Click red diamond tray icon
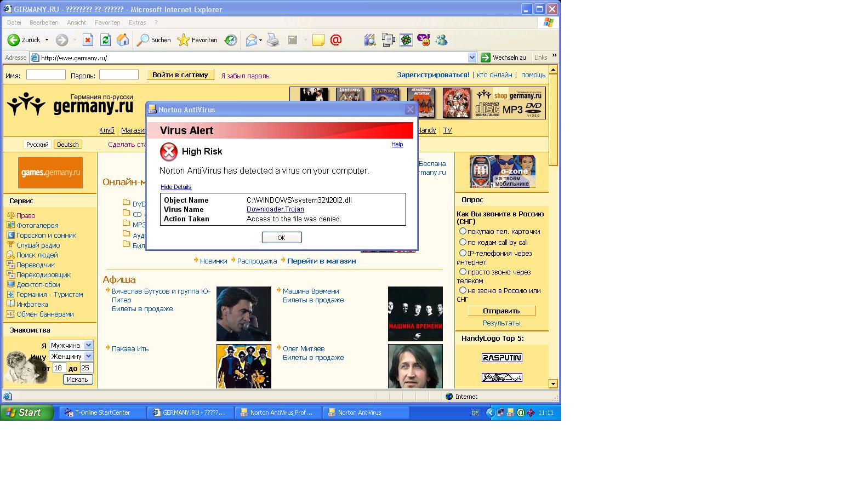Viewport: 855px width, 504px height. [x=531, y=413]
